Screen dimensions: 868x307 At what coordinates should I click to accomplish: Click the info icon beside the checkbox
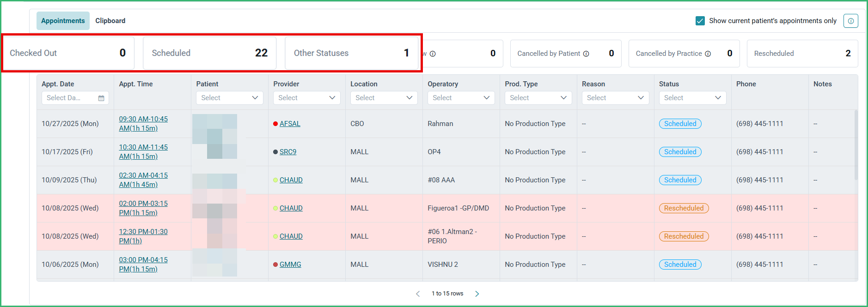pos(850,21)
